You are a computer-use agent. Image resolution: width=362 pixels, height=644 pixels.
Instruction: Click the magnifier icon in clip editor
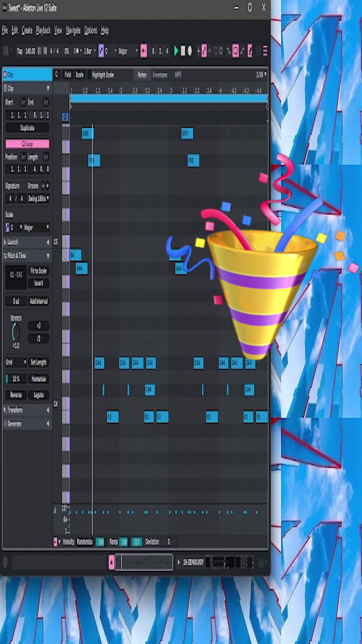56,74
